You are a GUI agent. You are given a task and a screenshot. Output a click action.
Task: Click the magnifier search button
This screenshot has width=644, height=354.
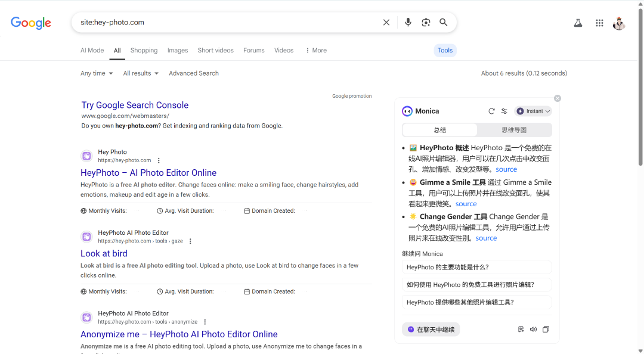(x=444, y=22)
